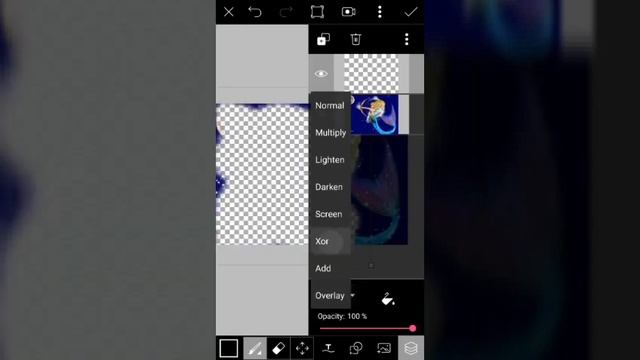This screenshot has width=640, height=360.
Task: Choose Normal blend mode
Action: [x=330, y=106]
